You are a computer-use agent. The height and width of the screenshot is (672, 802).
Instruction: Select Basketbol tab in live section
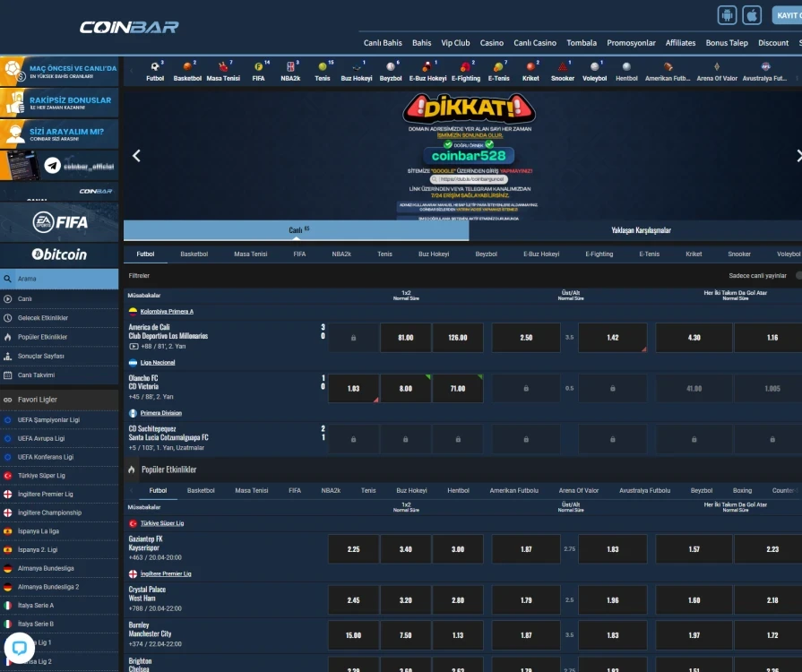click(x=194, y=254)
